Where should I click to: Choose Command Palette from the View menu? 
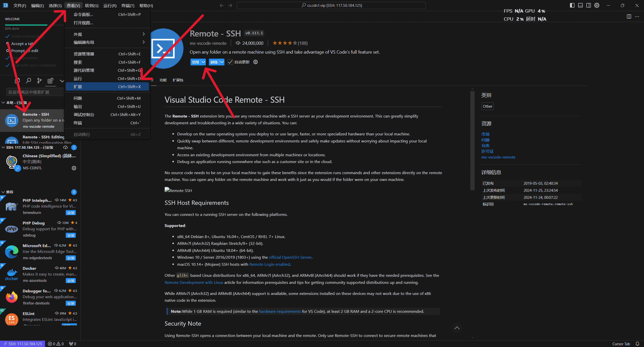(x=107, y=15)
